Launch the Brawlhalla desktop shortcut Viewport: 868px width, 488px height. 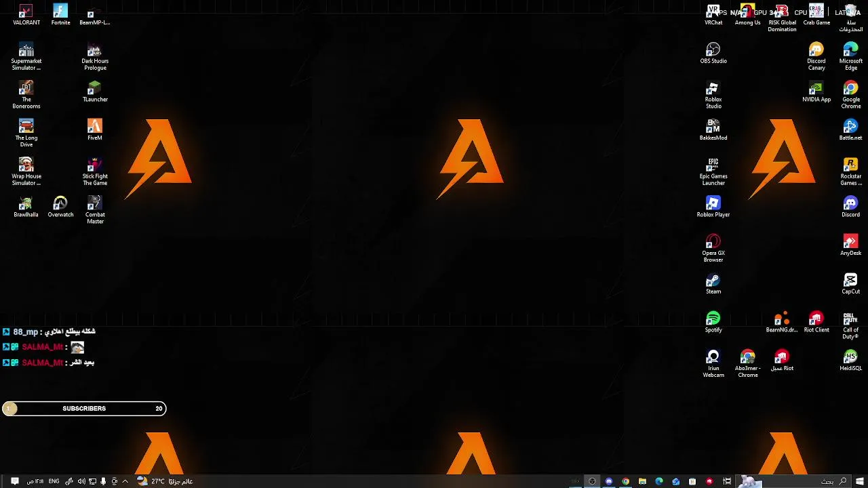pyautogui.click(x=26, y=207)
